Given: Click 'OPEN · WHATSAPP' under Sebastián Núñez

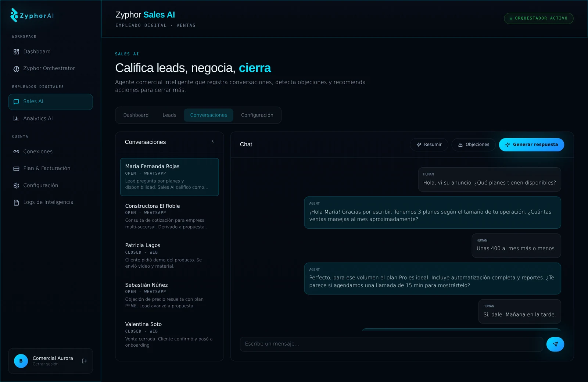Looking at the screenshot, I should click(146, 292).
